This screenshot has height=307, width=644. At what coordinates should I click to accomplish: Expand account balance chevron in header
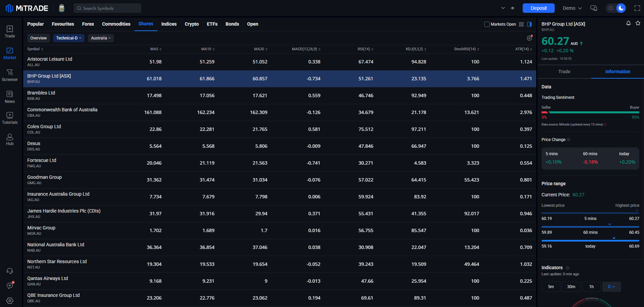pos(503,8)
